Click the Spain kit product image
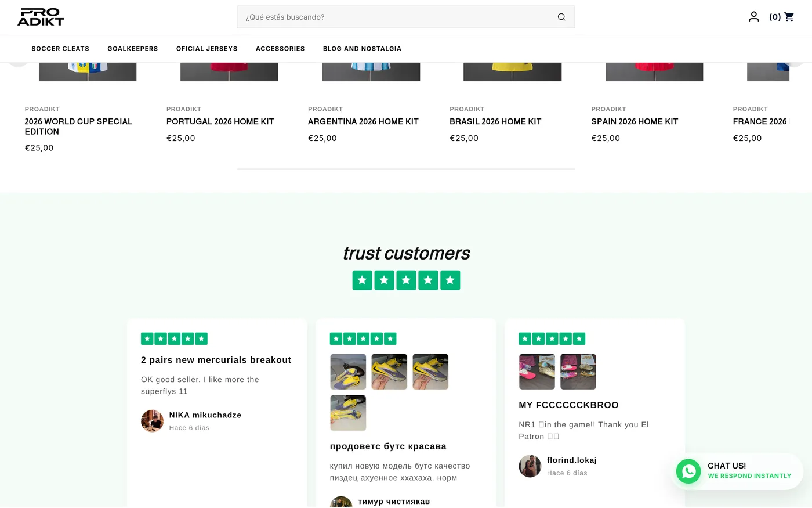The height and width of the screenshot is (508, 812). coord(654,72)
